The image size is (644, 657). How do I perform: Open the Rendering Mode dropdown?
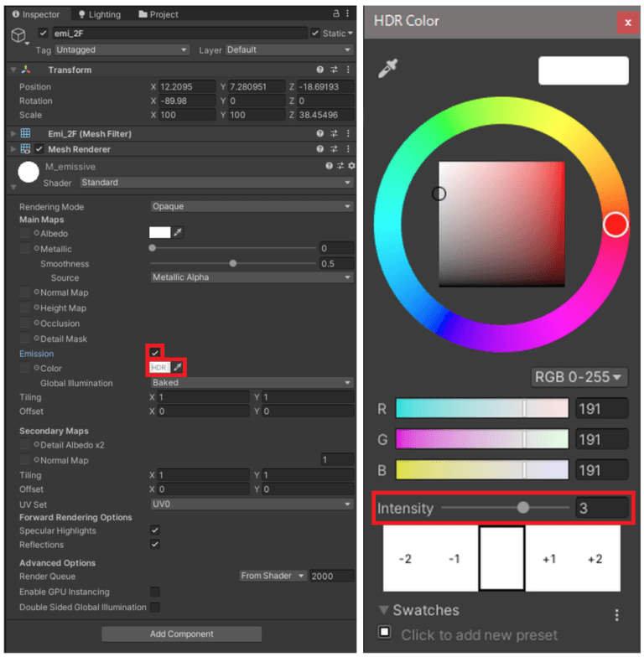point(251,206)
